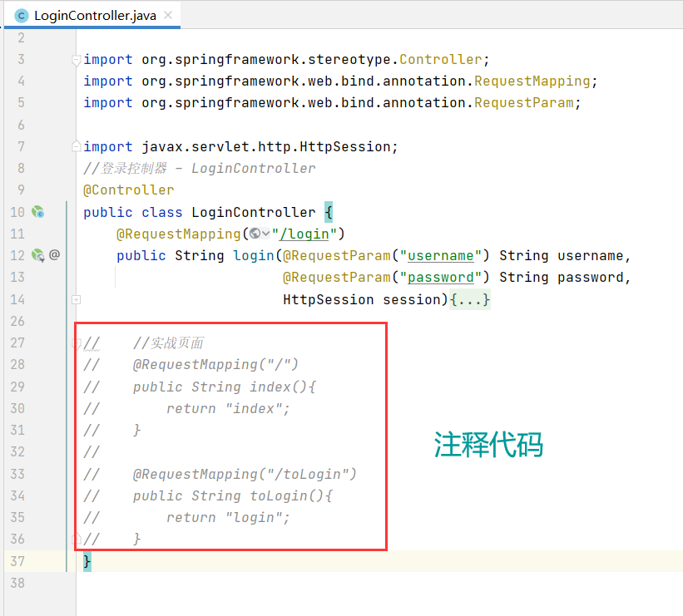Click the "username" request parameter string
The height and width of the screenshot is (616, 683).
(440, 256)
